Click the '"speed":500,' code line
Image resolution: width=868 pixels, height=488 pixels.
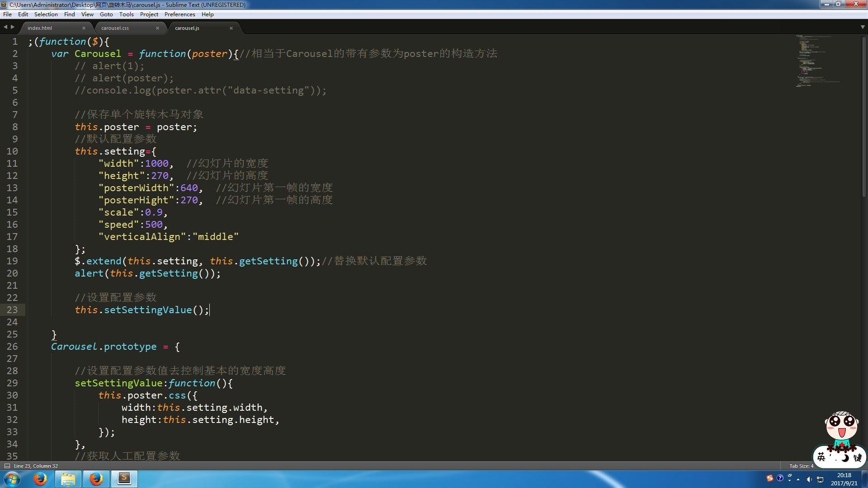[133, 225]
